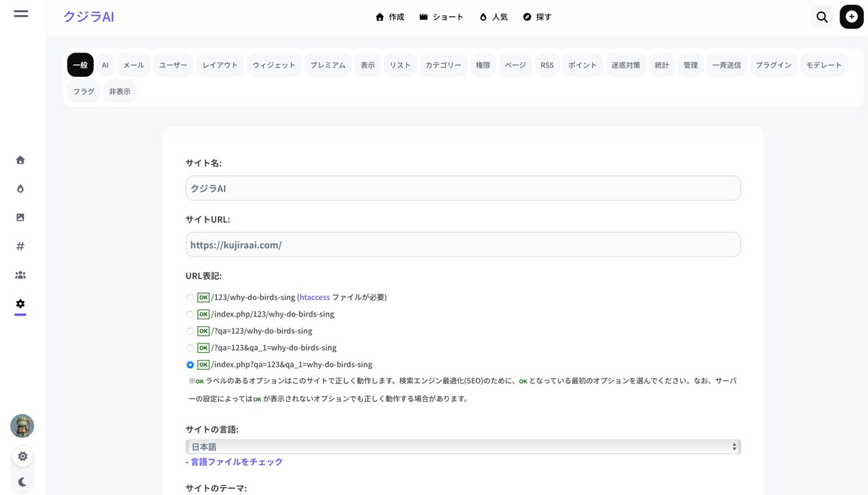Switch to the 一斉送信 tab
868x495 pixels.
click(x=726, y=65)
